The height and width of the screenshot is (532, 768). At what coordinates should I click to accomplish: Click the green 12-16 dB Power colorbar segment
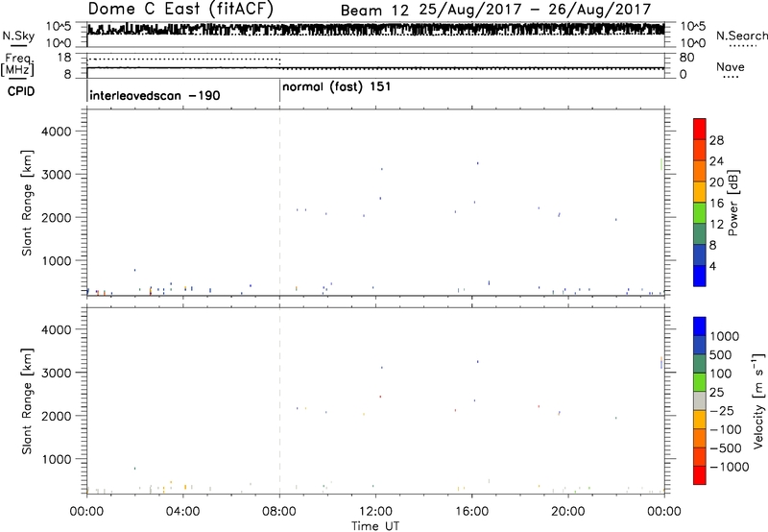(700, 212)
